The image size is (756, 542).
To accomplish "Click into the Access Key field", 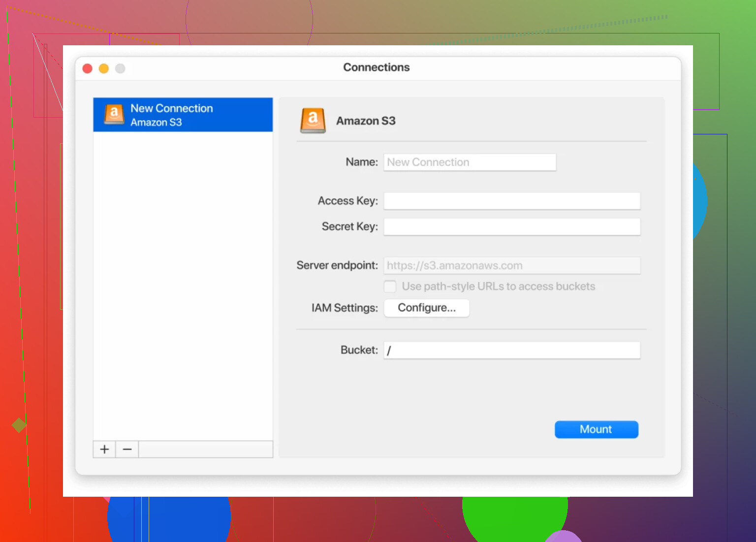I will click(x=512, y=201).
